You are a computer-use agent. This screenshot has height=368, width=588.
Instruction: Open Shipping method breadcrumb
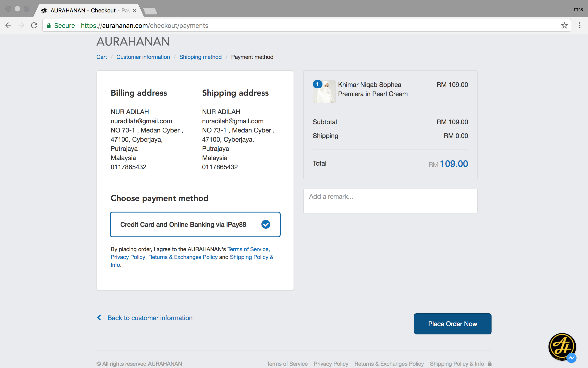(x=201, y=57)
